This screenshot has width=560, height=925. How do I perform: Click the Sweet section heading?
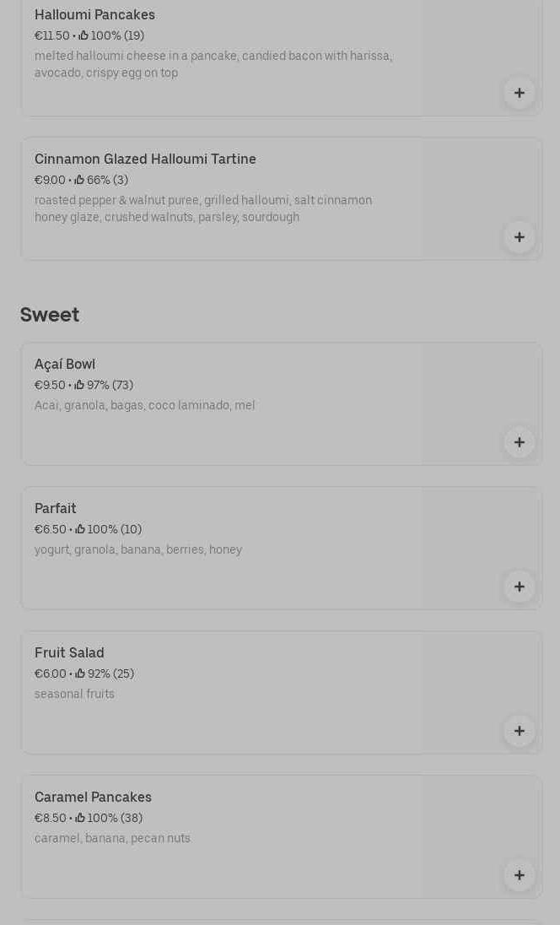(x=50, y=315)
